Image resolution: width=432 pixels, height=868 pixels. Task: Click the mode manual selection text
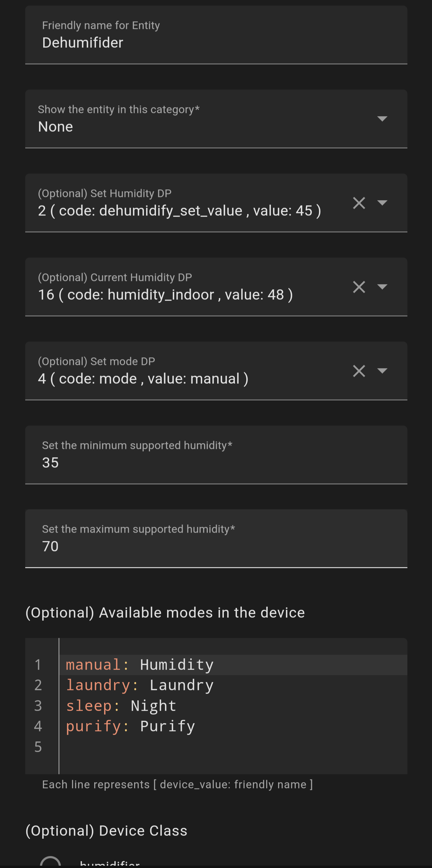coord(143,378)
